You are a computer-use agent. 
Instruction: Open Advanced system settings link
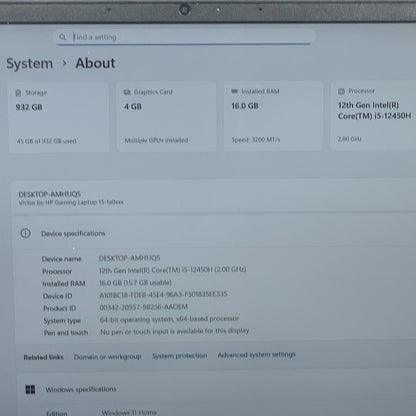[256, 355]
